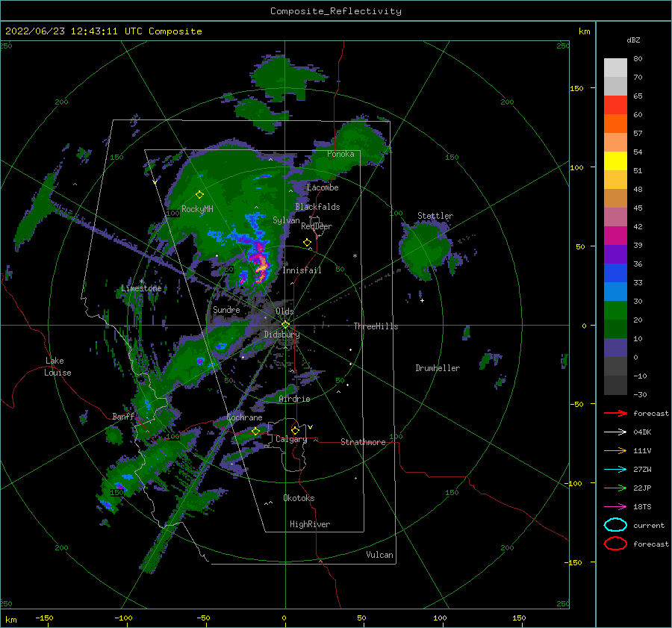Screen dimensions: 672x628
Task: Click the Airdrie map label
Action: coord(294,399)
